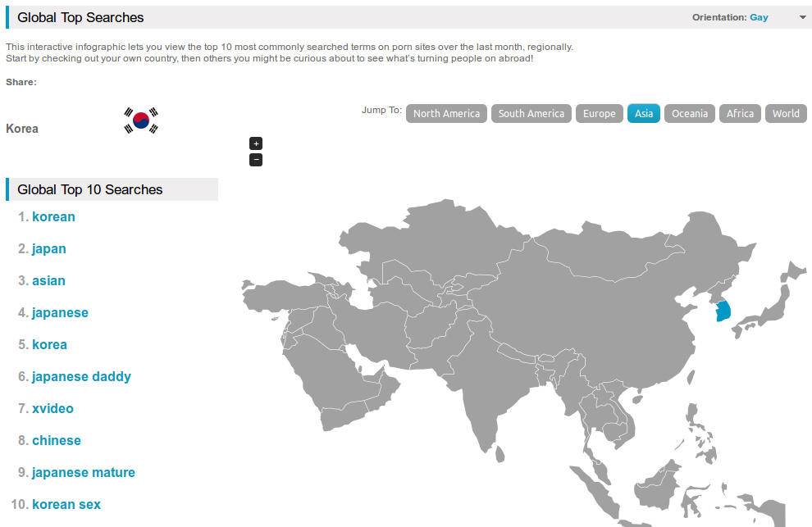Open the 'japanese daddy' search link
The height and width of the screenshot is (527, 812).
(81, 377)
